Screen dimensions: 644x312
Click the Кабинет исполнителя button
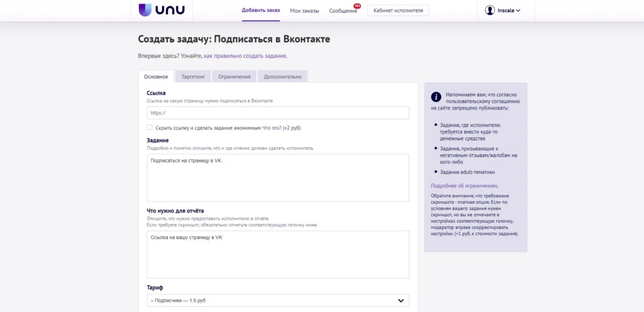[398, 10]
